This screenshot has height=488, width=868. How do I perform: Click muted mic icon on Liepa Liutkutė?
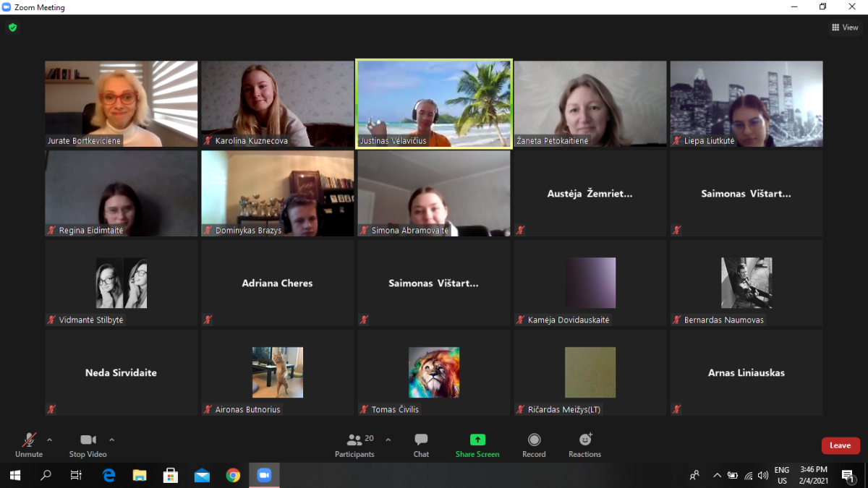click(677, 141)
